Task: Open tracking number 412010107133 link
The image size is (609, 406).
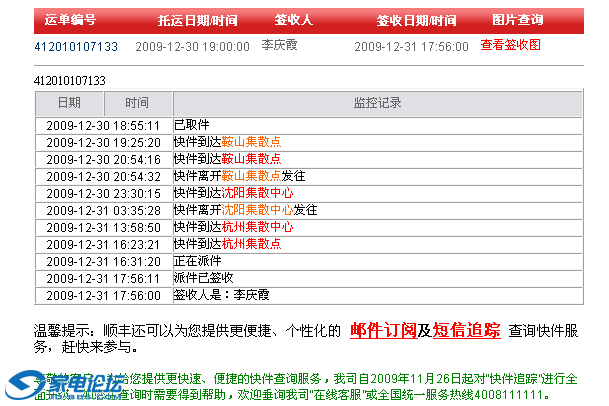Action: coord(76,46)
